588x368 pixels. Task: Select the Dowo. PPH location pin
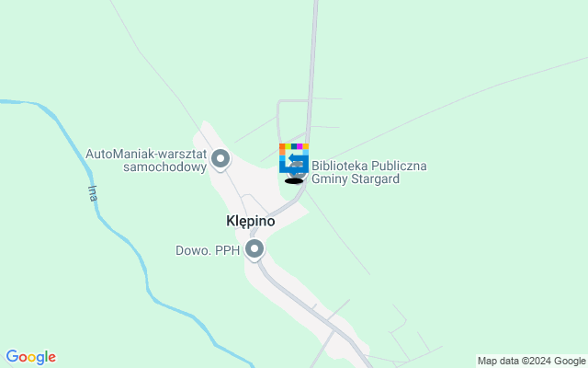tap(254, 249)
